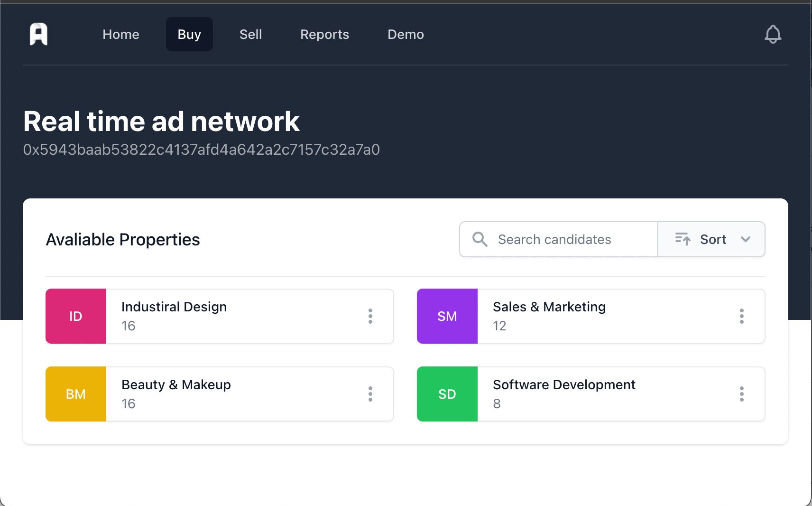
Task: Click the count 8 under Software Development
Action: 497,403
